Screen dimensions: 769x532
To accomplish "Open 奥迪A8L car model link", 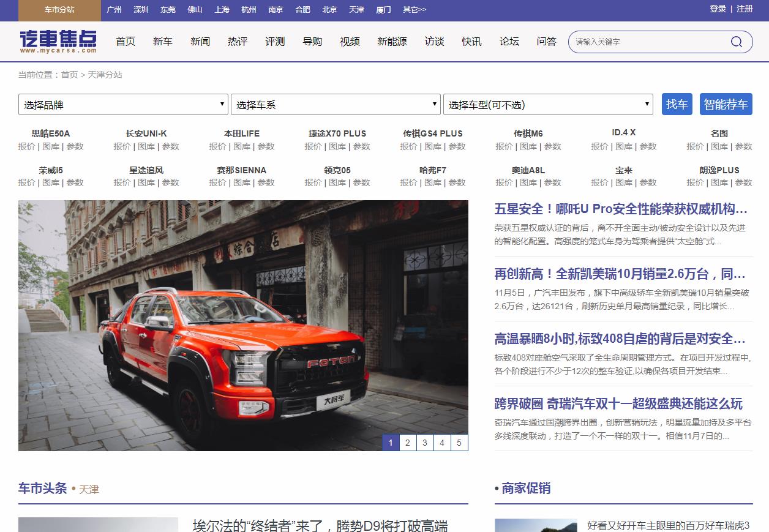I will (x=528, y=170).
